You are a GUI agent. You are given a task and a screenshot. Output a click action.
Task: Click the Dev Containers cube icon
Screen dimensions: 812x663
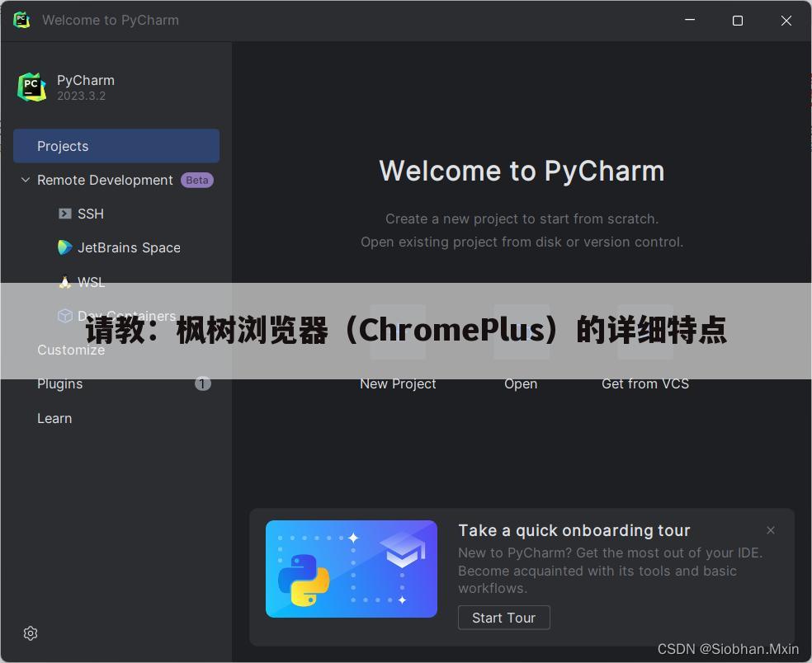click(x=64, y=316)
